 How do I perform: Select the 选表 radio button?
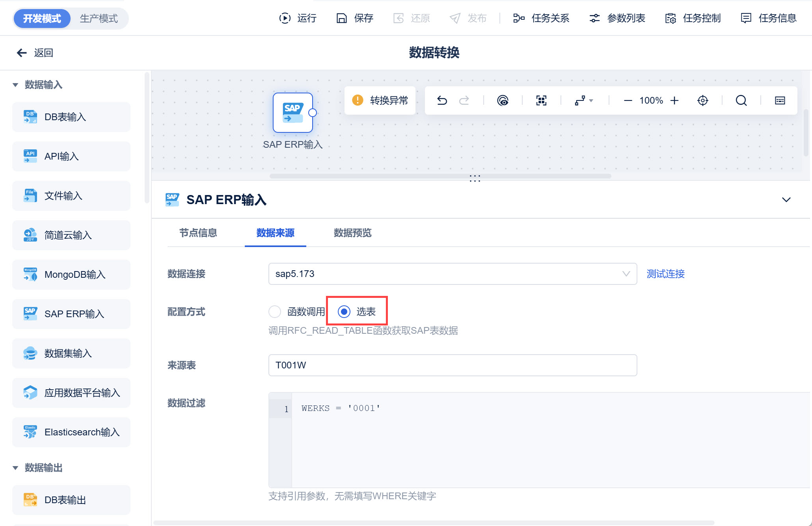click(344, 312)
